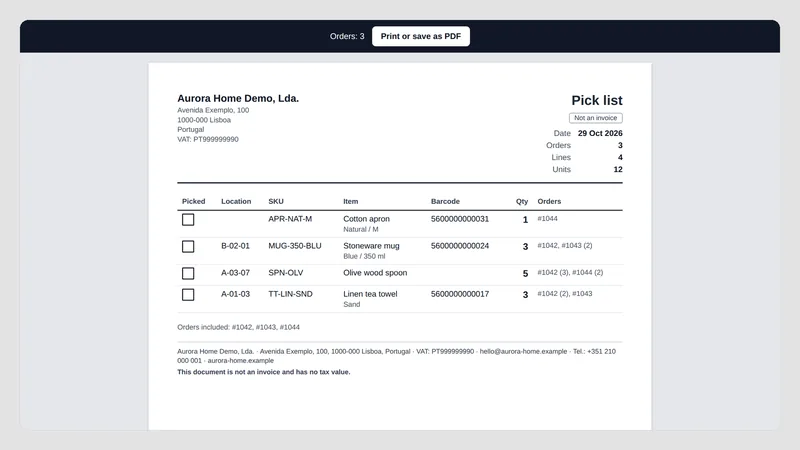800x450 pixels.
Task: Click orders text #1042 (2), #1043
Action: click(x=565, y=293)
